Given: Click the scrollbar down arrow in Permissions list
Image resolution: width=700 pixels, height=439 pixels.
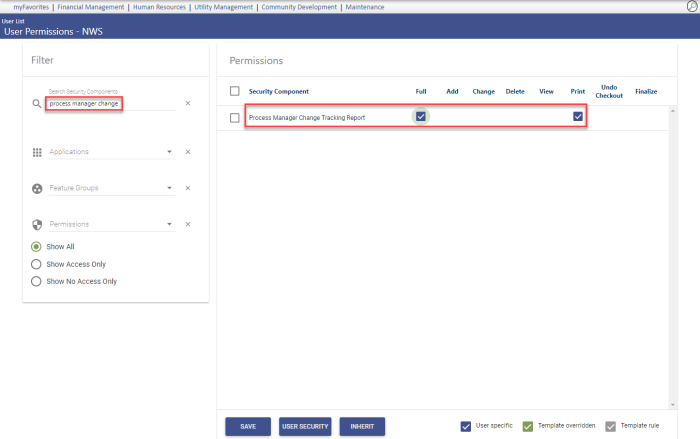Looking at the screenshot, I should click(672, 405).
